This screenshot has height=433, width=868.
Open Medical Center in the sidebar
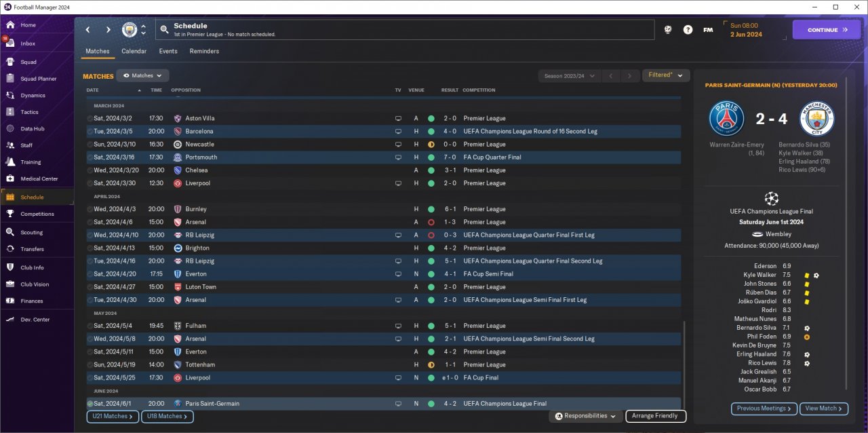click(x=37, y=179)
